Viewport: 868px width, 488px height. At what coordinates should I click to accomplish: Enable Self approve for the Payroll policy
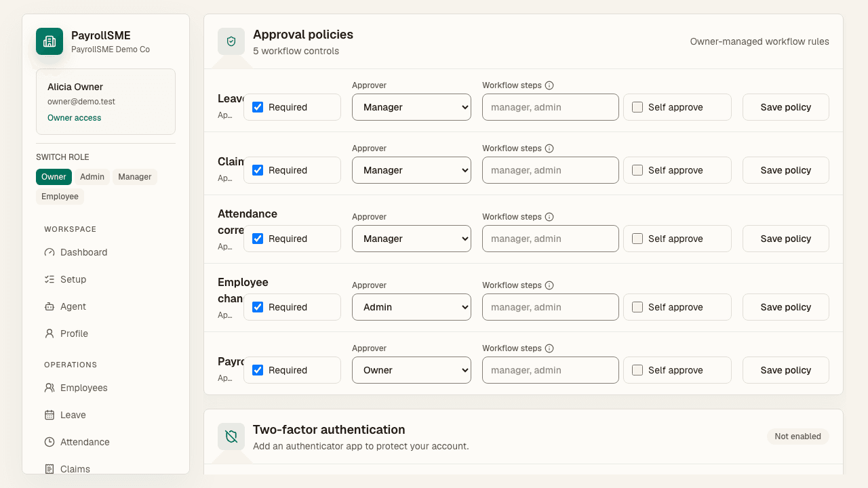(x=637, y=370)
